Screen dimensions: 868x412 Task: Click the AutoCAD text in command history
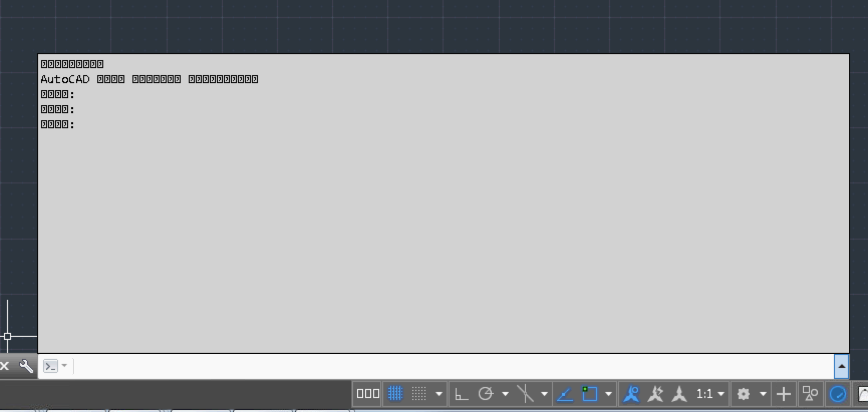(65, 79)
